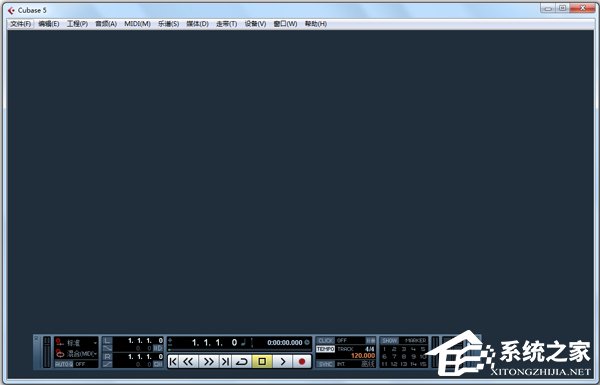Jump to marker 1 in marker grid
600x385 pixels.
385,349
